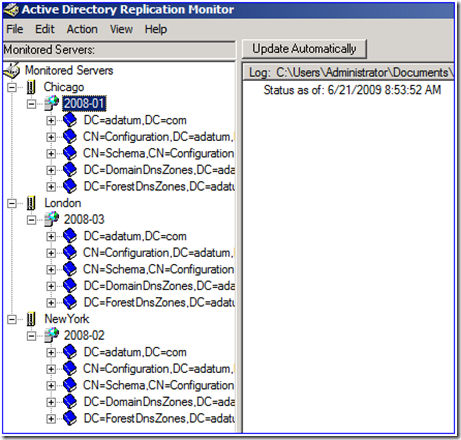Image resolution: width=461 pixels, height=440 pixels.
Task: Select server 2008-01 in the tree
Action: point(84,103)
